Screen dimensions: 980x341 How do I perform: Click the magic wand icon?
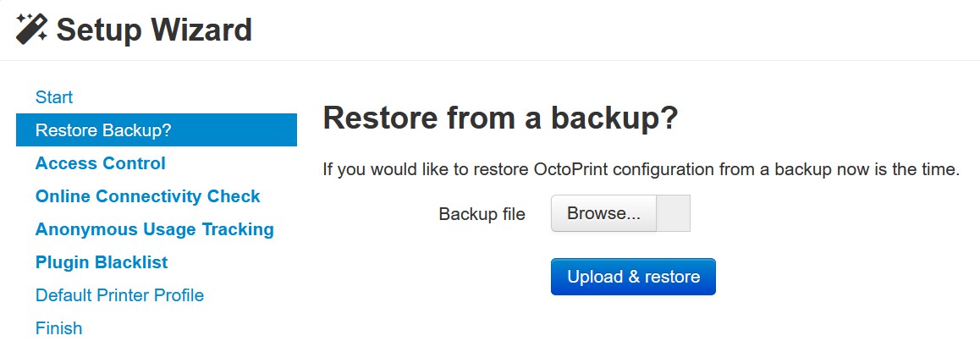(x=31, y=29)
